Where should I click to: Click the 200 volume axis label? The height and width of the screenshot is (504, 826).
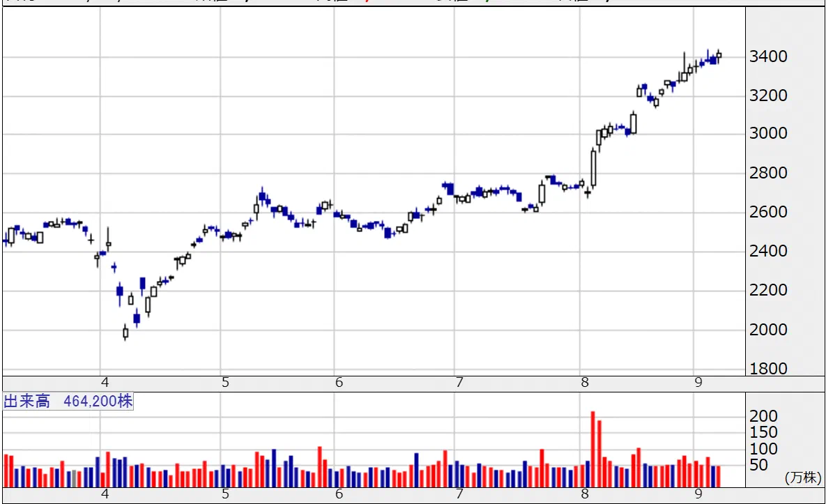pos(763,416)
